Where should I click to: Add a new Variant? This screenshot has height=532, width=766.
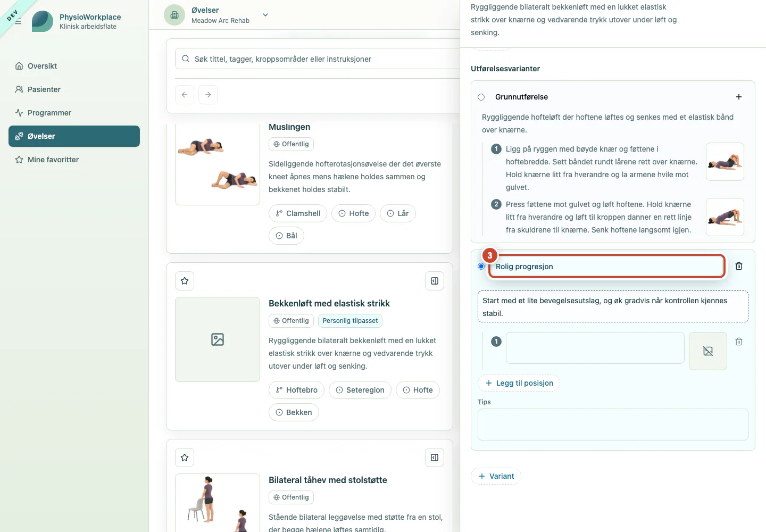click(496, 476)
